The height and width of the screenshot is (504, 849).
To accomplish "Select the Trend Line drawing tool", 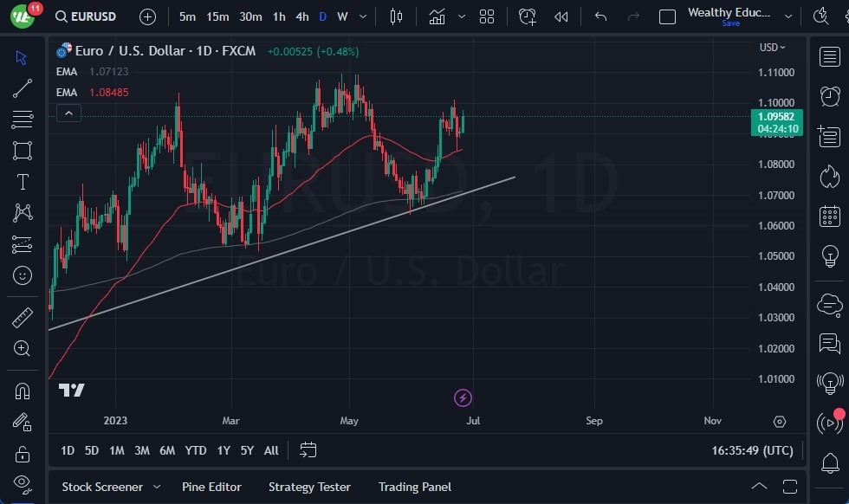I will (x=22, y=88).
